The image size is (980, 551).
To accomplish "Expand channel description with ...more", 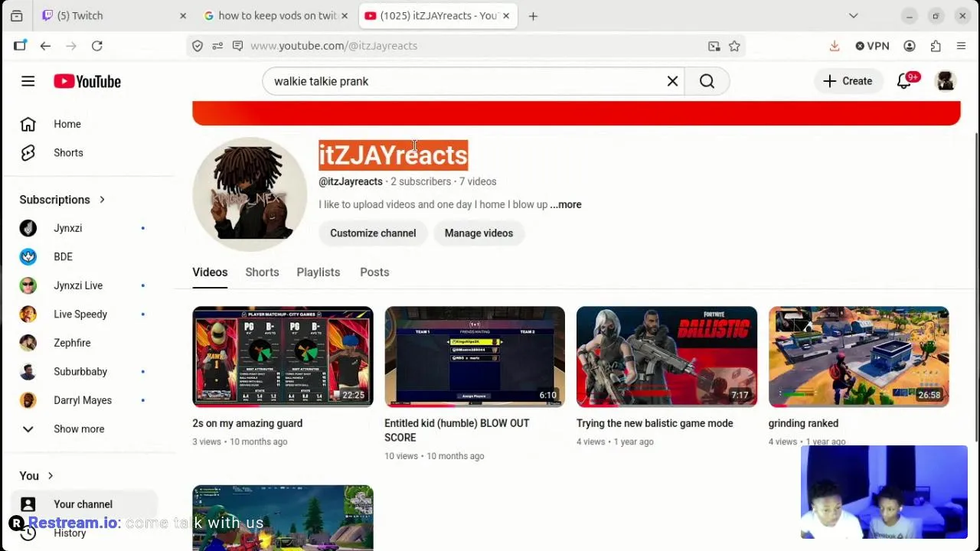I will pyautogui.click(x=566, y=204).
